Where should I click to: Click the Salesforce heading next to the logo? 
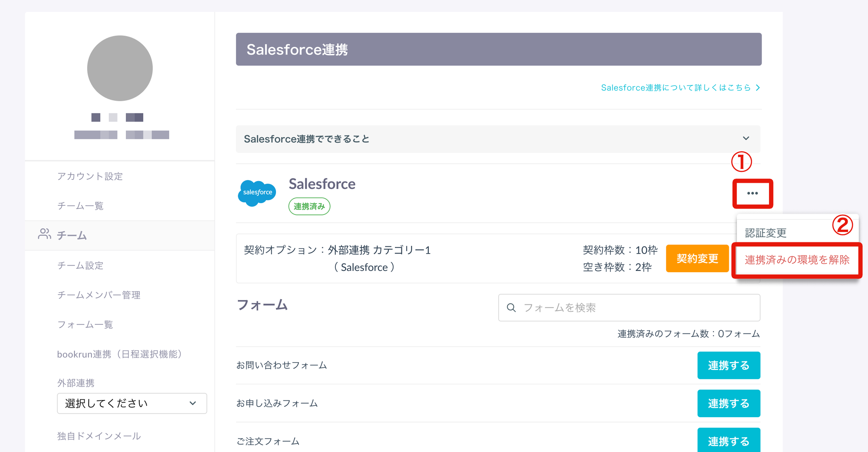tap(322, 184)
